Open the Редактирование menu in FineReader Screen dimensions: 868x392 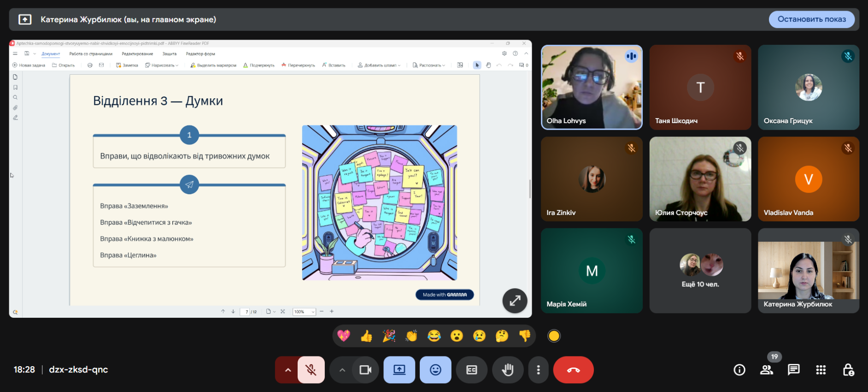[x=137, y=54]
